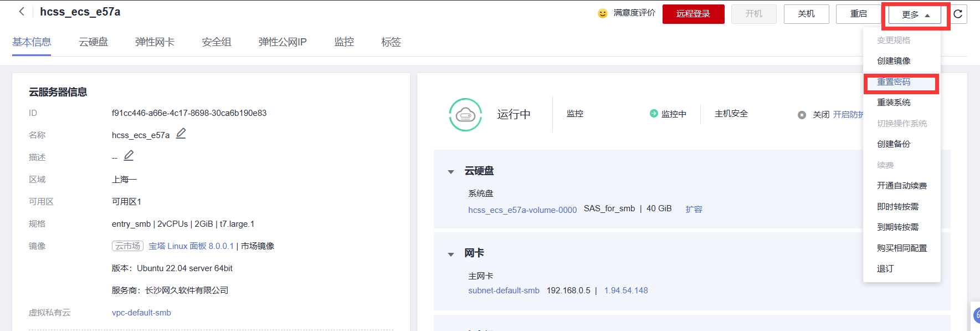Viewport: 980px width, 331px height.
Task: Click the 运行中 status text
Action: point(514,114)
